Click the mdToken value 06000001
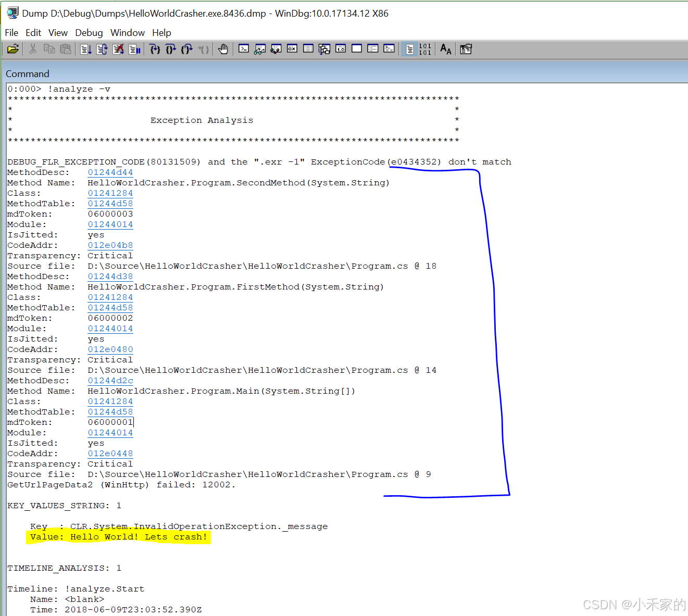The image size is (688, 616). coord(110,422)
